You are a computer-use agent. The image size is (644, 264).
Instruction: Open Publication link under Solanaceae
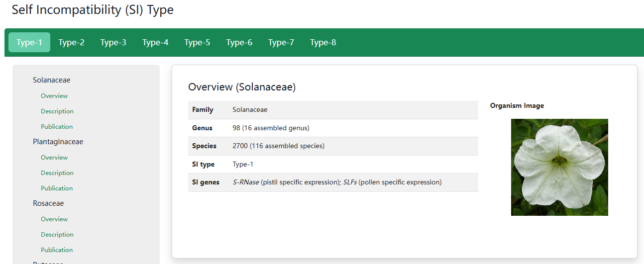coord(57,127)
